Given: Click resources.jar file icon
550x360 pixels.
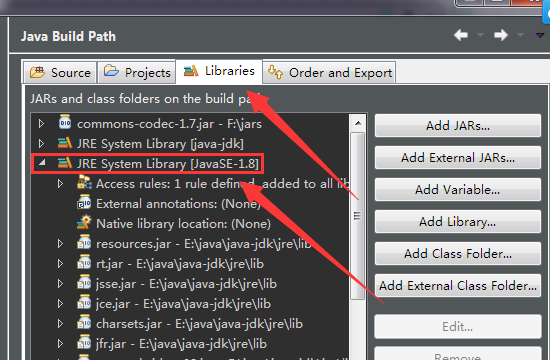Looking at the screenshot, I should pyautogui.click(x=84, y=242).
